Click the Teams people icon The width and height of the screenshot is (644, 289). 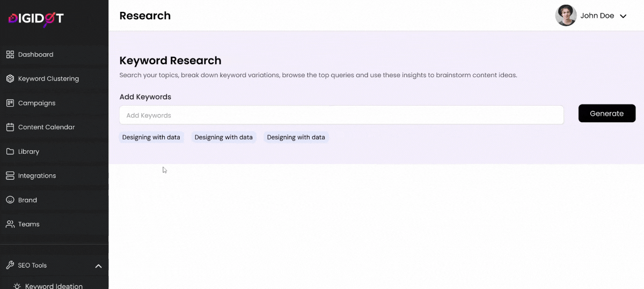click(10, 224)
